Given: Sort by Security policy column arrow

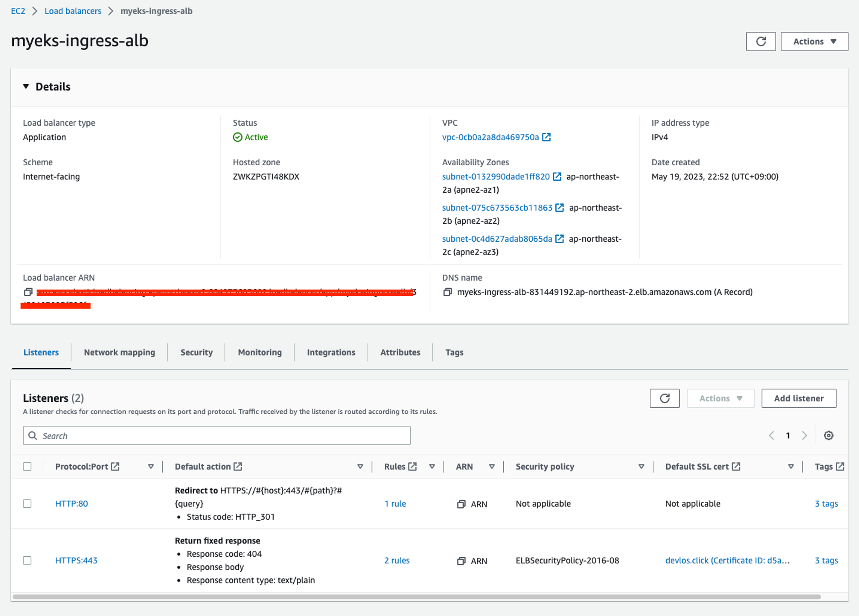Looking at the screenshot, I should coord(641,467).
